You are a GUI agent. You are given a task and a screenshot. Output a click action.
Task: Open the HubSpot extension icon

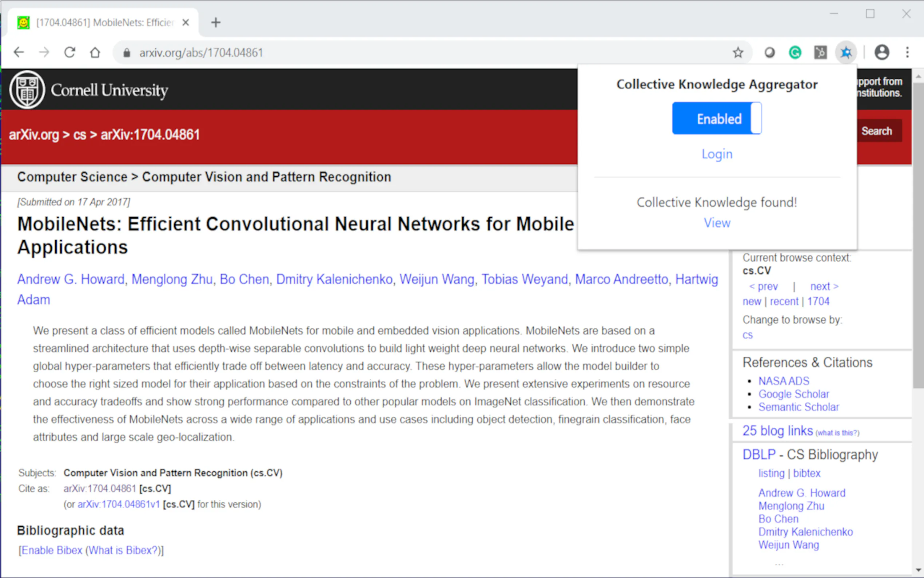click(820, 52)
